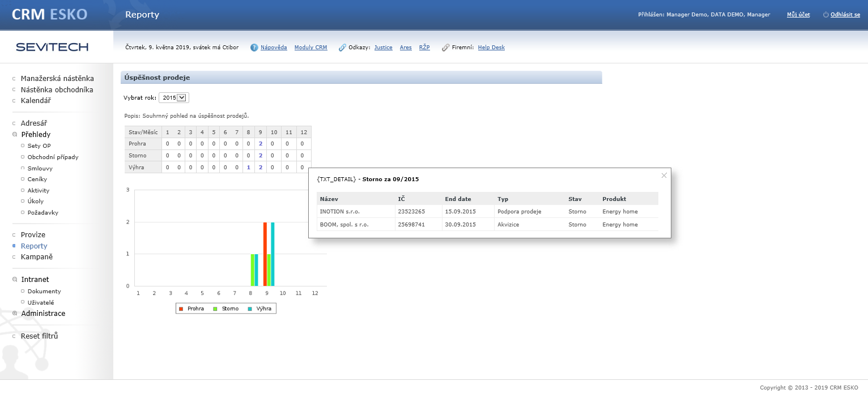This screenshot has width=868, height=398.
Task: Select Obchodní případy under Přehledy
Action: (x=53, y=157)
